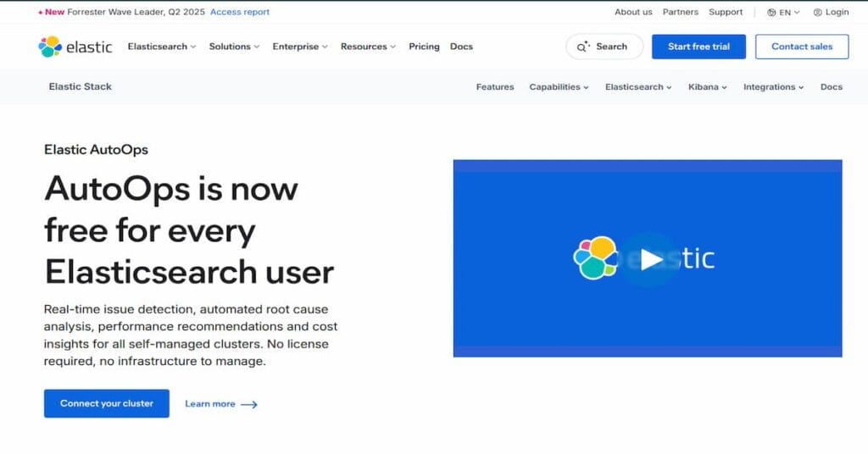
Task: Click the Login link
Action: point(831,12)
